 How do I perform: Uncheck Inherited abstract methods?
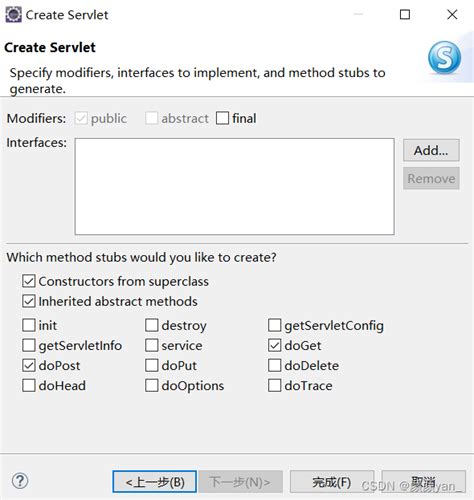pyautogui.click(x=29, y=301)
